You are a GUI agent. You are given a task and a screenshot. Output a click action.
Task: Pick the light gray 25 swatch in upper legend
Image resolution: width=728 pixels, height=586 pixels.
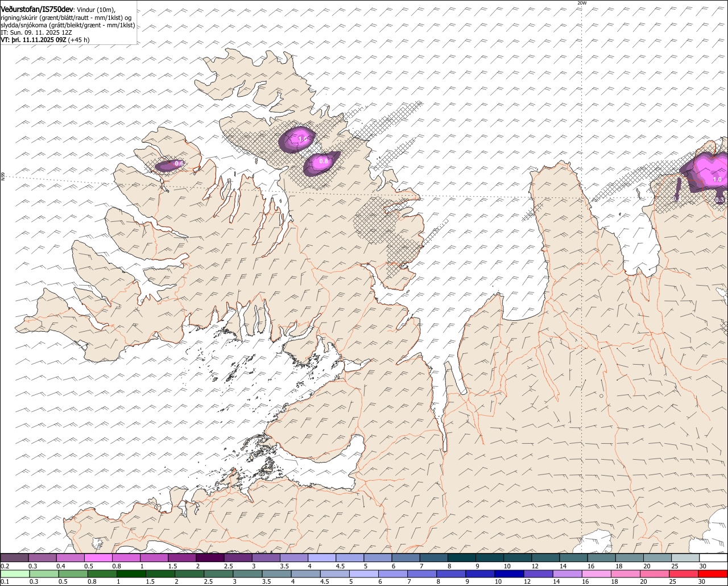[x=685, y=558]
